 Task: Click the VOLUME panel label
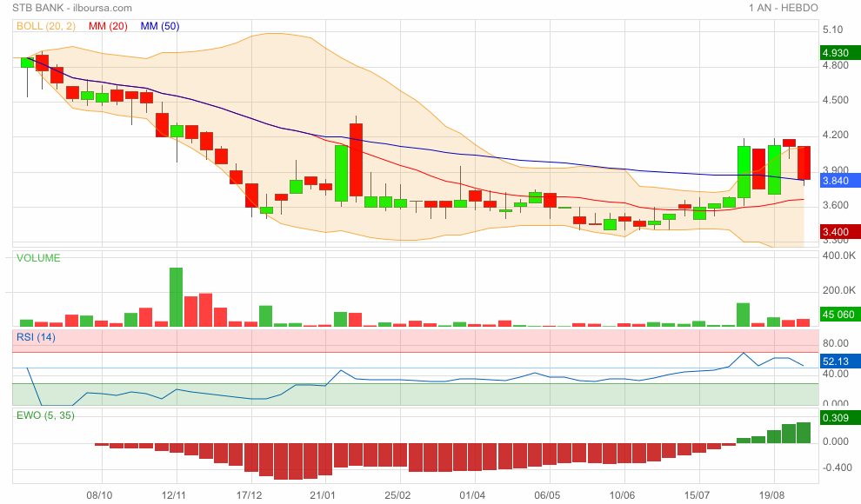[x=38, y=258]
